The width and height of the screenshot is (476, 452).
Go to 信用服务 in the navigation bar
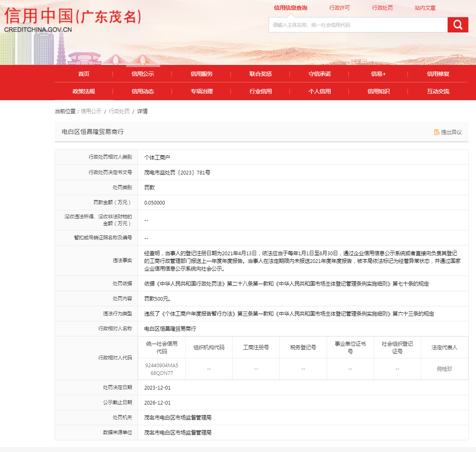202,74
